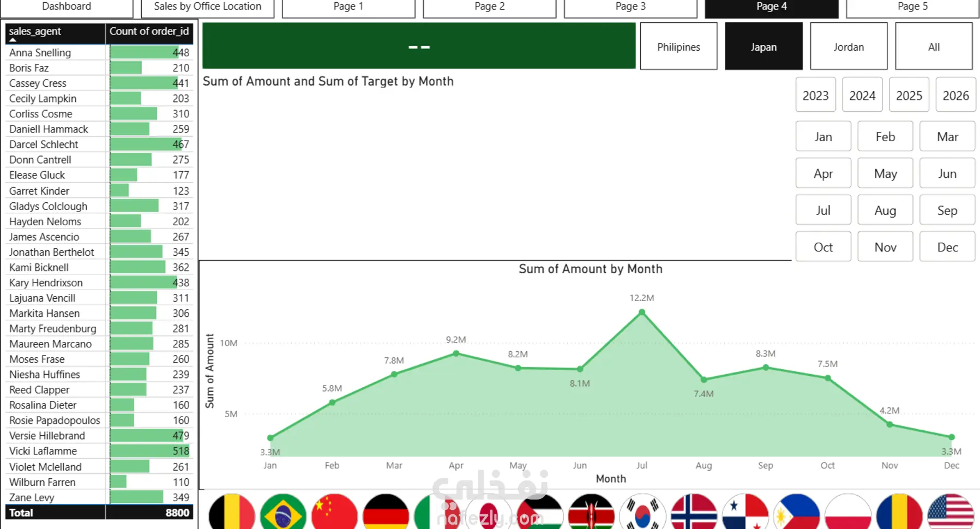The height and width of the screenshot is (529, 980).
Task: Click the Feb 5.8M data point
Action: click(332, 402)
